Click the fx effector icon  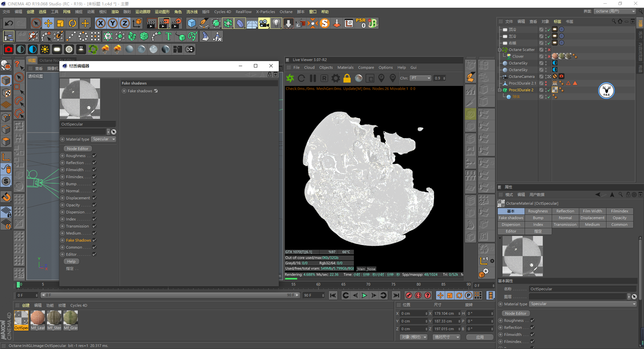217,36
